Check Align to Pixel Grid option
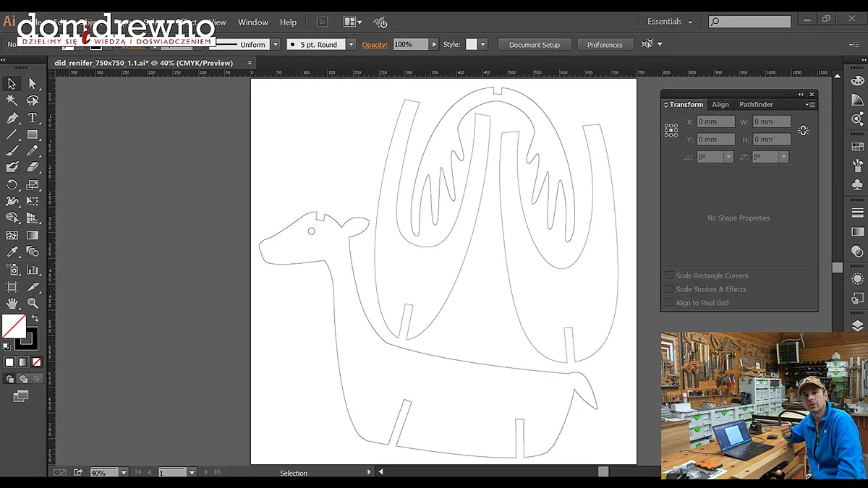Screen dimensions: 868x488 coord(669,303)
